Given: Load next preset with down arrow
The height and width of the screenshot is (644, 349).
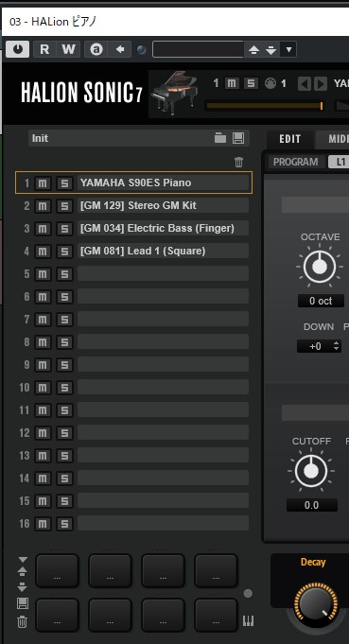Looking at the screenshot, I should tap(271, 50).
